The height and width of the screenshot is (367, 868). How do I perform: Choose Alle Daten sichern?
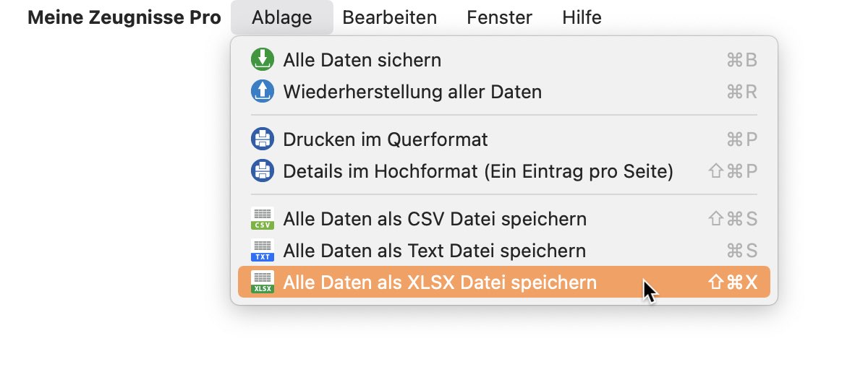point(504,59)
